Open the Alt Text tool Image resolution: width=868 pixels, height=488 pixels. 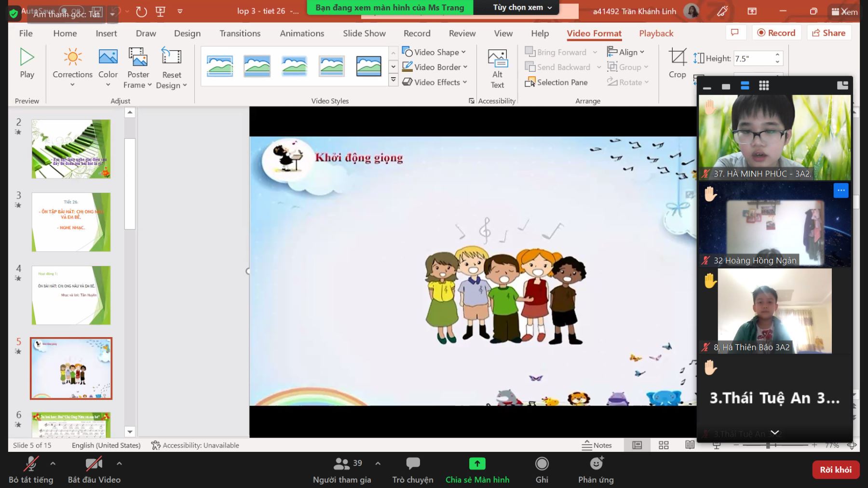coord(497,58)
